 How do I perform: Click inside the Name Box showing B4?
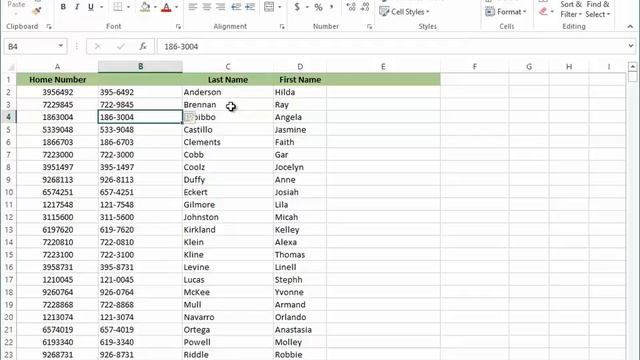point(30,47)
